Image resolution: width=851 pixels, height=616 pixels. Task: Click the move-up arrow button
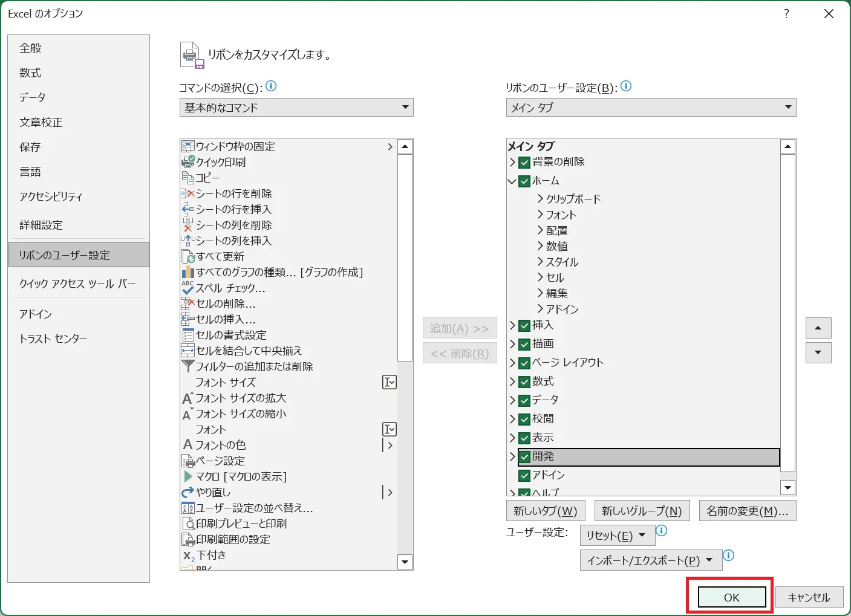pos(818,328)
